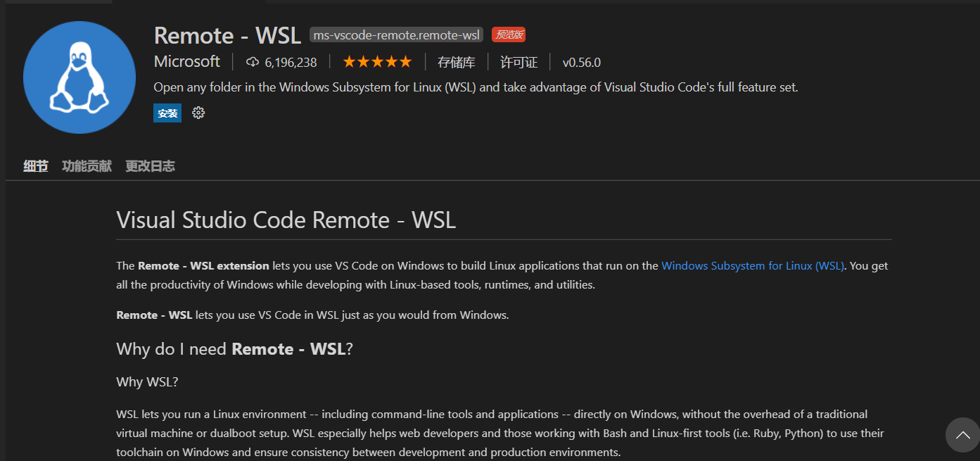Switch to the 功能贡献 tab
The height and width of the screenshot is (461, 980).
[x=87, y=166]
